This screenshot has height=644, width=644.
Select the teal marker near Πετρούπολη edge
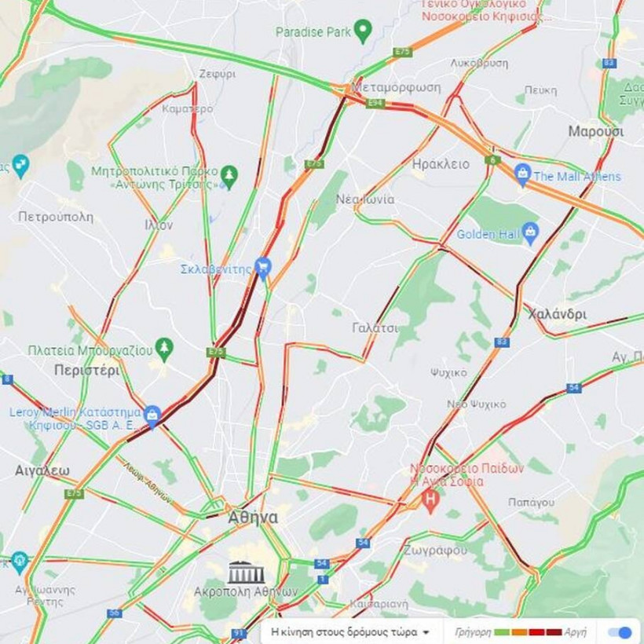(20, 166)
